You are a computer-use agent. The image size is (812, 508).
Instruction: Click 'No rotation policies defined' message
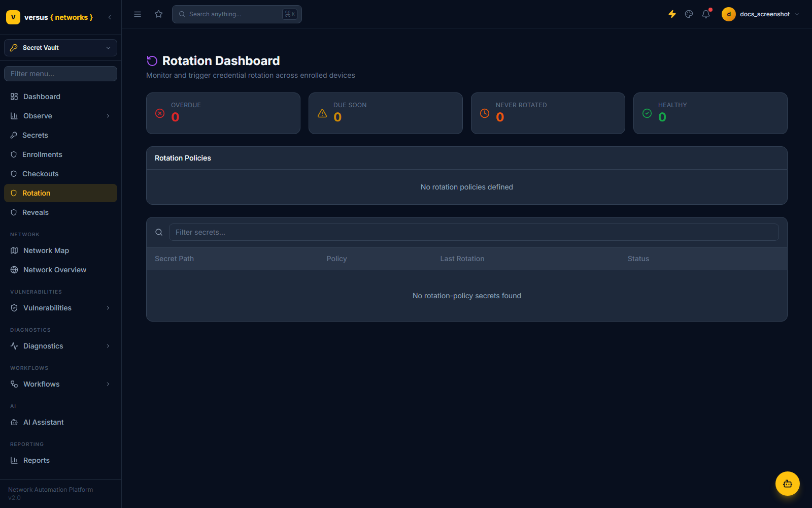pos(467,187)
